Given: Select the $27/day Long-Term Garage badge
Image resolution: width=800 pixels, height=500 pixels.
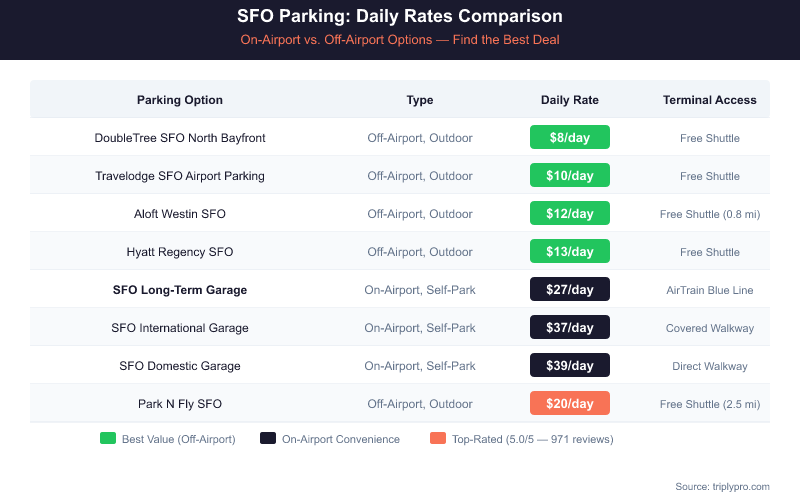Looking at the screenshot, I should click(570, 290).
